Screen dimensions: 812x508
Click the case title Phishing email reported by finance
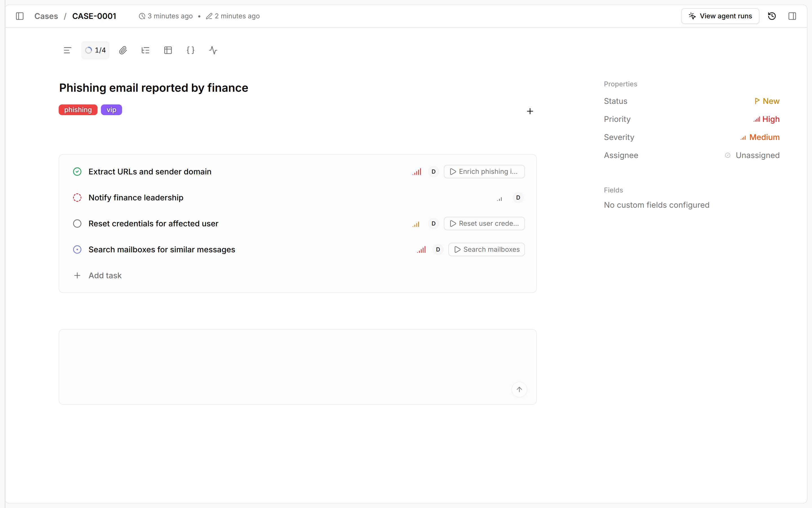click(x=154, y=88)
